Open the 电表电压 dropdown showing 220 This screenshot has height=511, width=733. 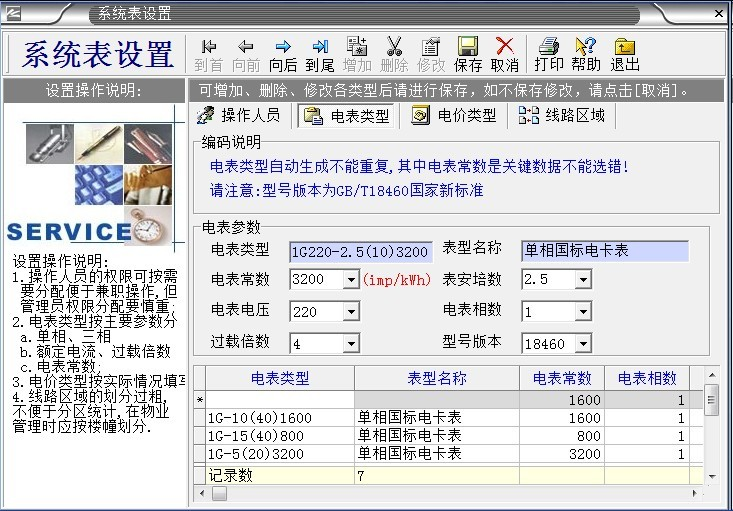(x=351, y=312)
